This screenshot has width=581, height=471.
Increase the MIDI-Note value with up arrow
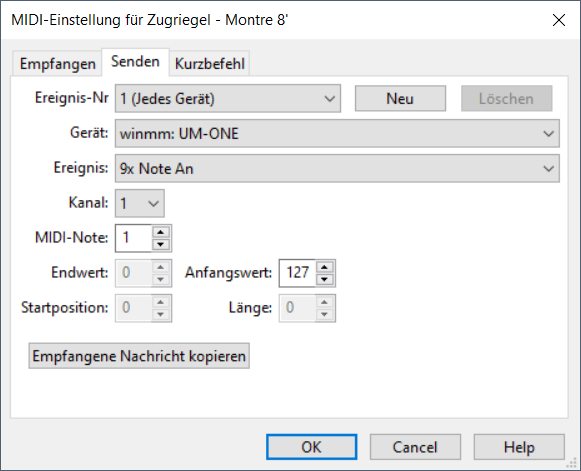(x=161, y=232)
